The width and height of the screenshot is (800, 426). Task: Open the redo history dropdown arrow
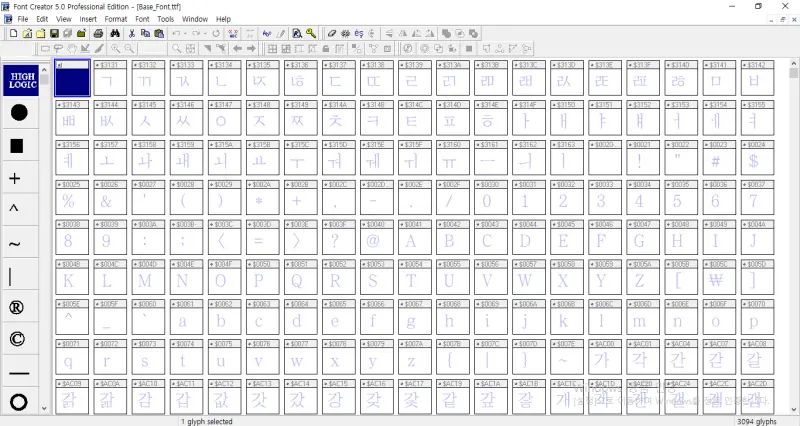[x=204, y=33]
